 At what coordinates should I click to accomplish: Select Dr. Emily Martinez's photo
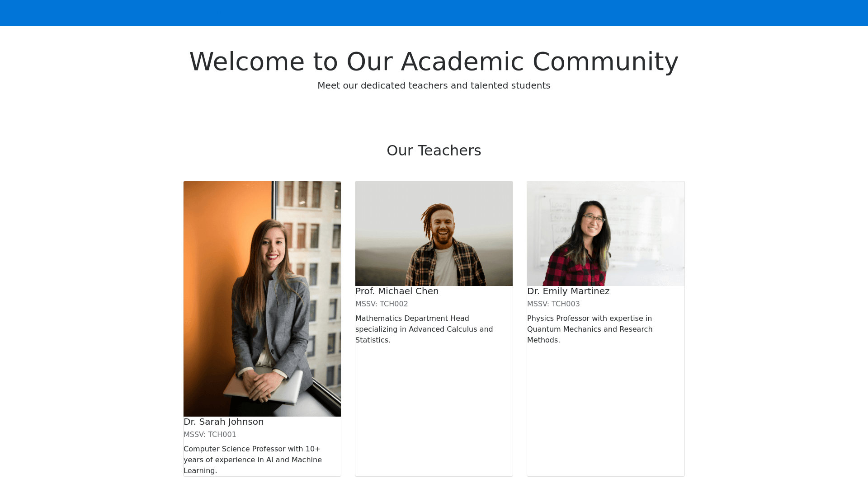606,233
